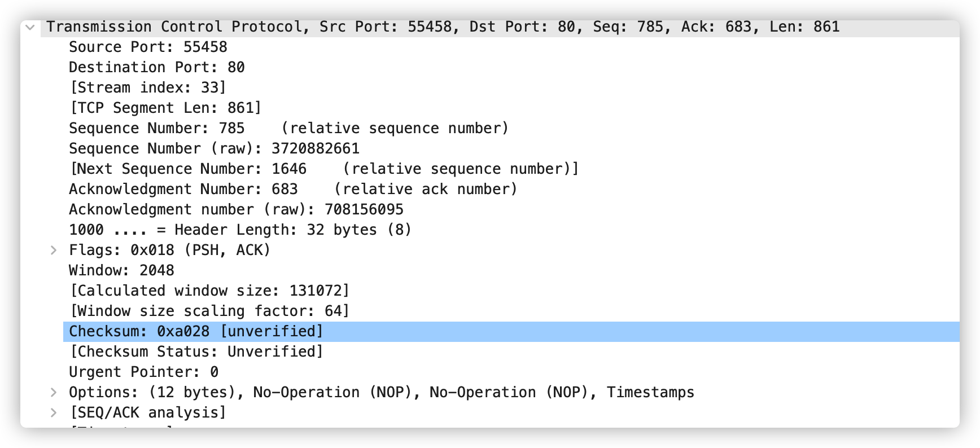The image size is (980, 448).
Task: Collapse the Transmission Control Protocol section
Action: tap(30, 27)
